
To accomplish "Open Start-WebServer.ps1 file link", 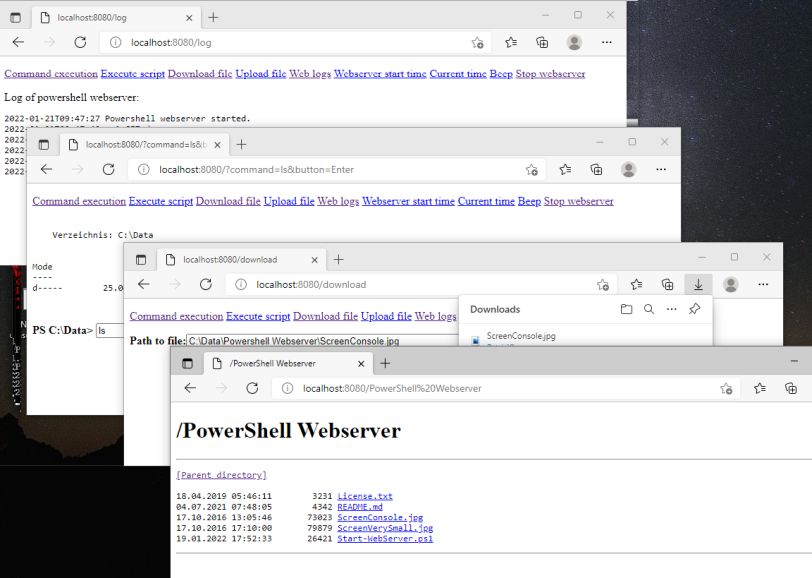I will 385,539.
